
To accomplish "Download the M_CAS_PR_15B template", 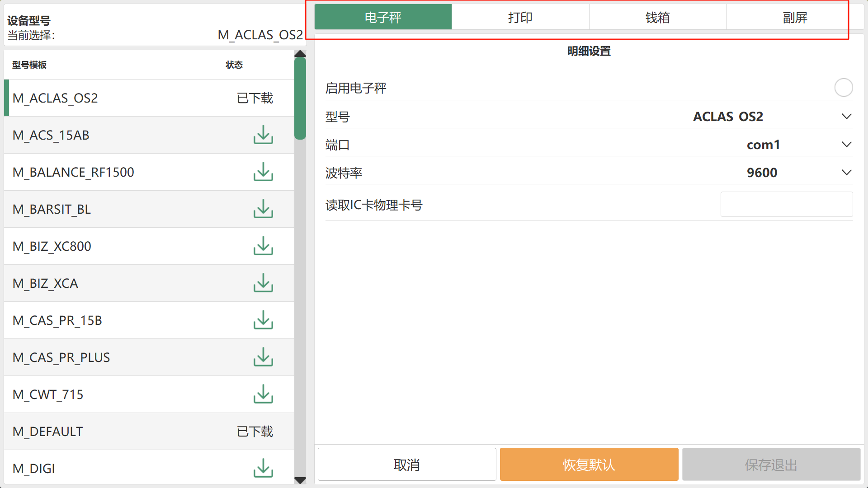I will (263, 320).
